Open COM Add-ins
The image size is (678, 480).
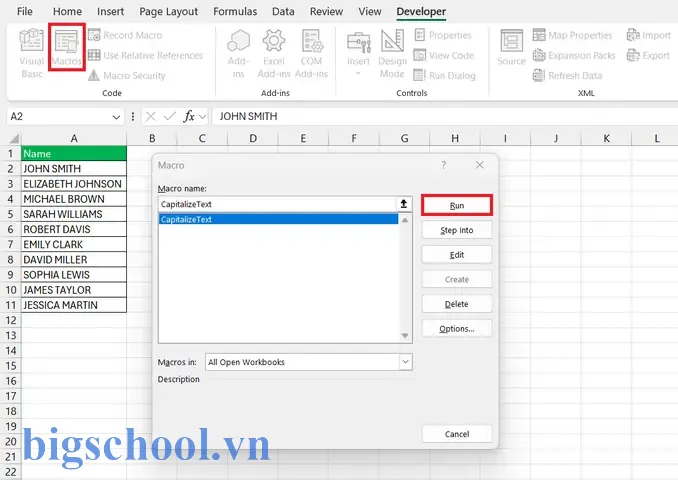coord(311,54)
